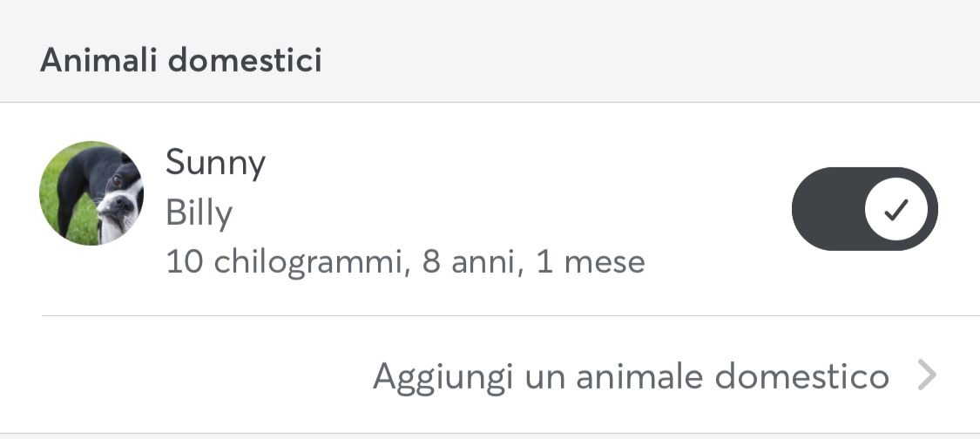Open Sunny's pet details entry

(490, 209)
